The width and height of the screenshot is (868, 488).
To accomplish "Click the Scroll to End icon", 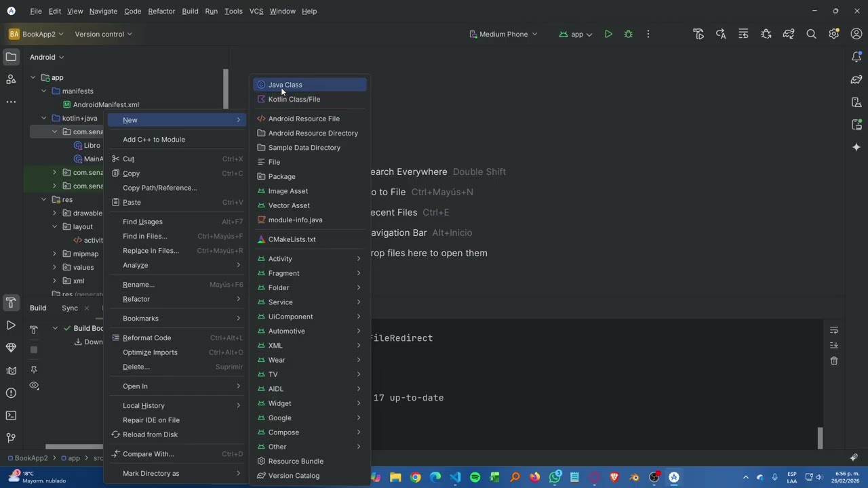I will pos(834,345).
